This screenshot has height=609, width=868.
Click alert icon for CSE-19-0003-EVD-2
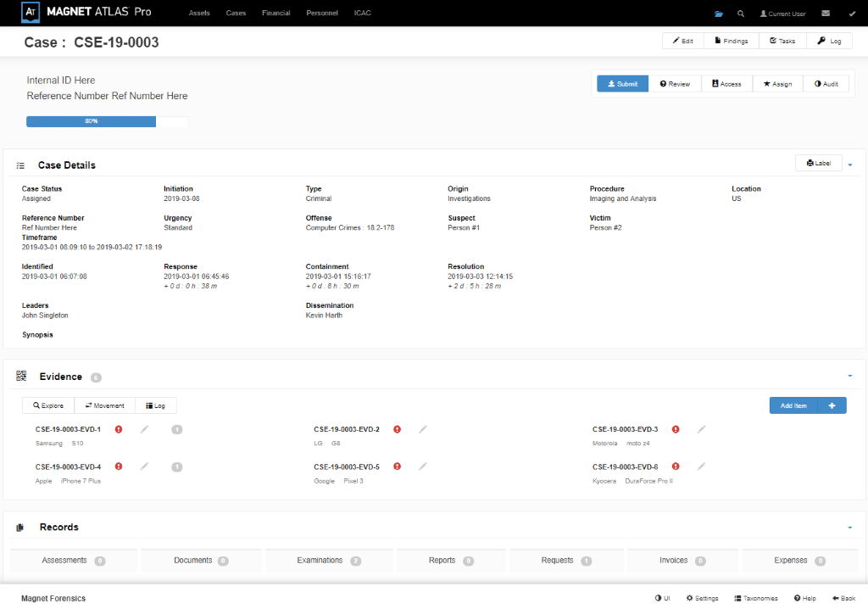(397, 429)
